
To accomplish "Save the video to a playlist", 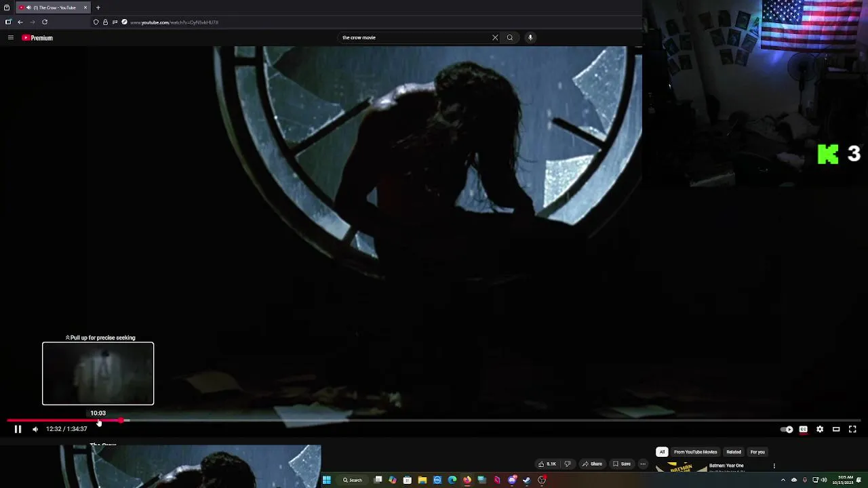I will pos(622,464).
